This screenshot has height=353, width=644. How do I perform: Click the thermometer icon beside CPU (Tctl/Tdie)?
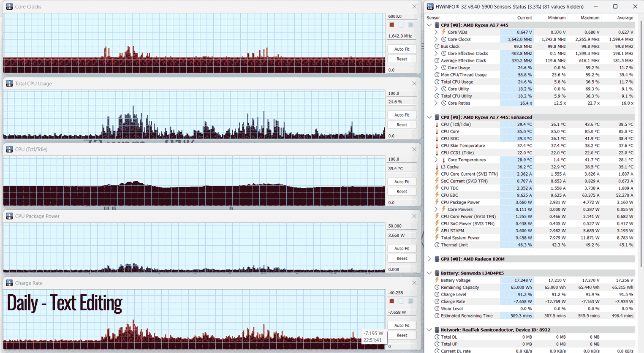tap(437, 125)
